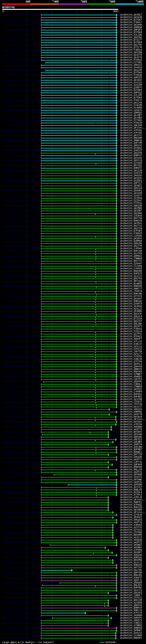Image resolution: width=146 pixels, height=644 pixels.
Task: Click the label UniRef100_P09918
Action: coord(131,60)
